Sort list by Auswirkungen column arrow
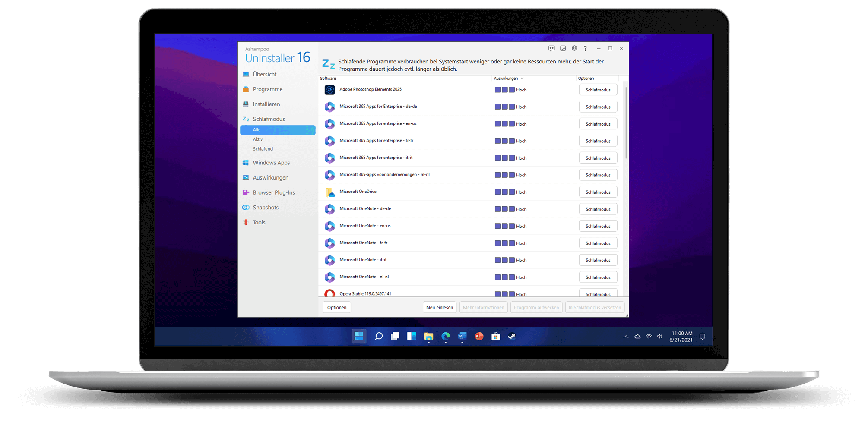868x441 pixels. point(522,79)
